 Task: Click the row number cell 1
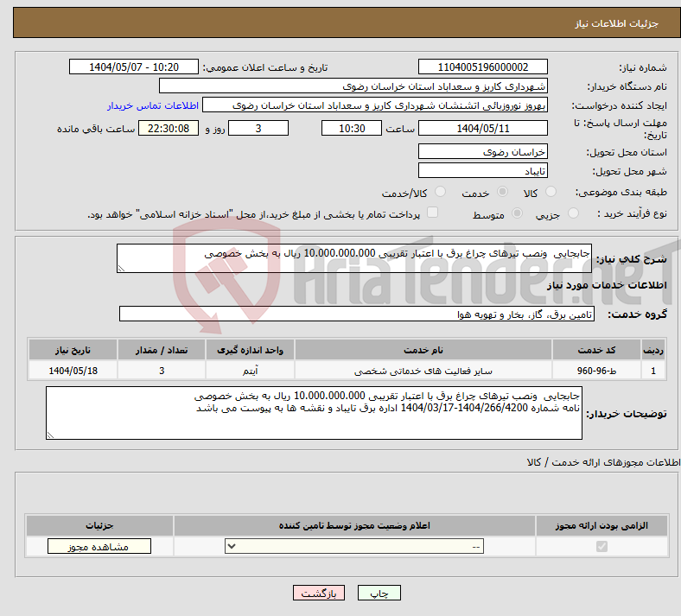click(653, 371)
